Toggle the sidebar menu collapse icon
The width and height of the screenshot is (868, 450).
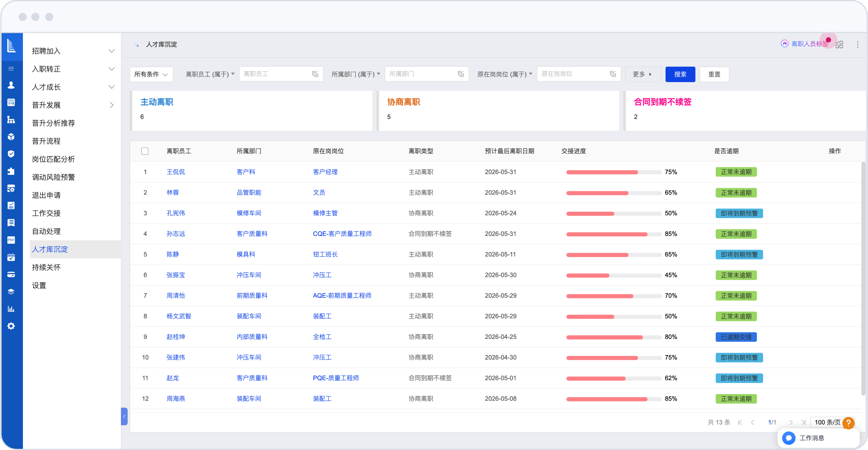(x=11, y=69)
